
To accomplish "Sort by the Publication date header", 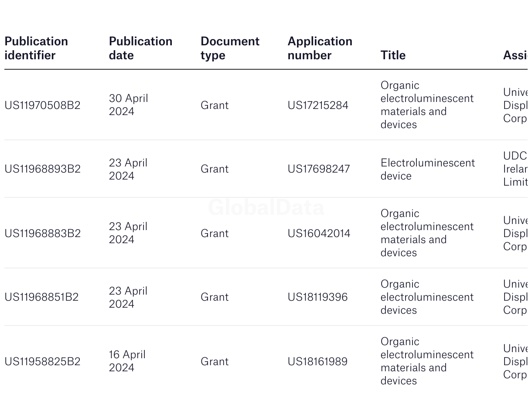I will tap(140, 48).
